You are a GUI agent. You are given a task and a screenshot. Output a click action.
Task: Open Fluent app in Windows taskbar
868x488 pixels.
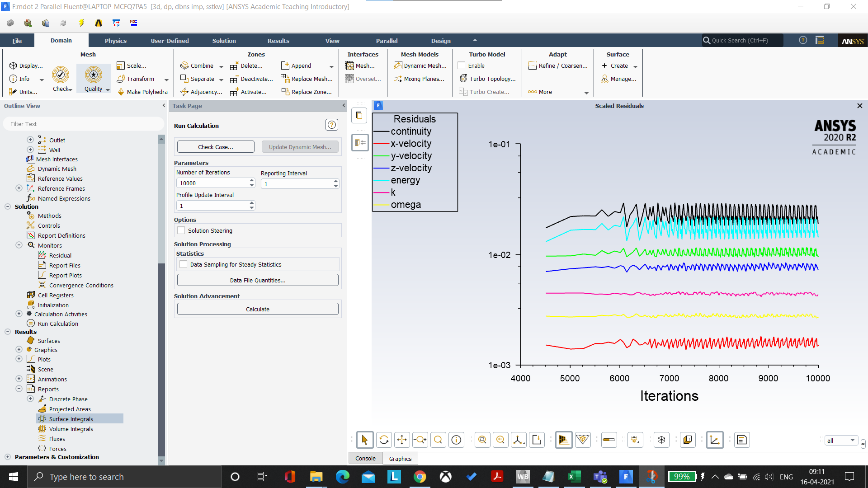coord(626,477)
